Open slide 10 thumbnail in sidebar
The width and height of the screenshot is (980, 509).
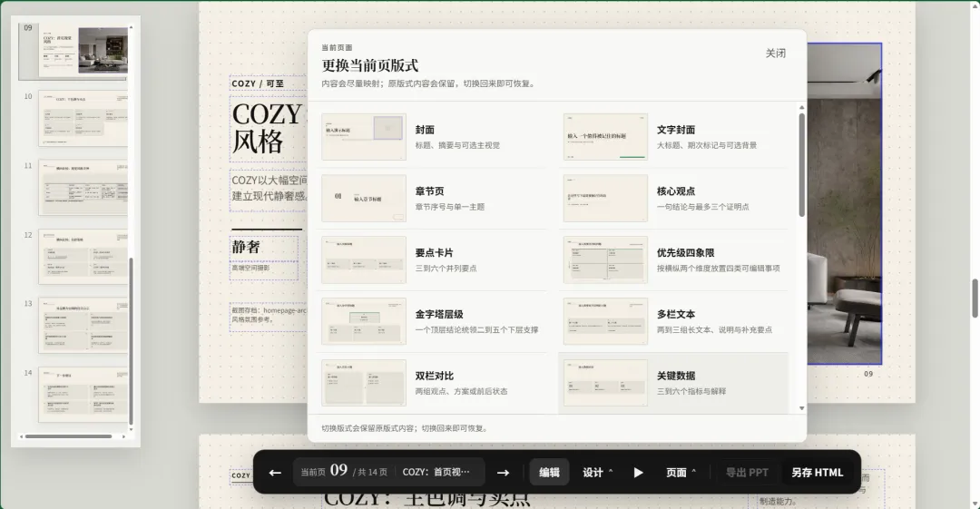tap(83, 118)
